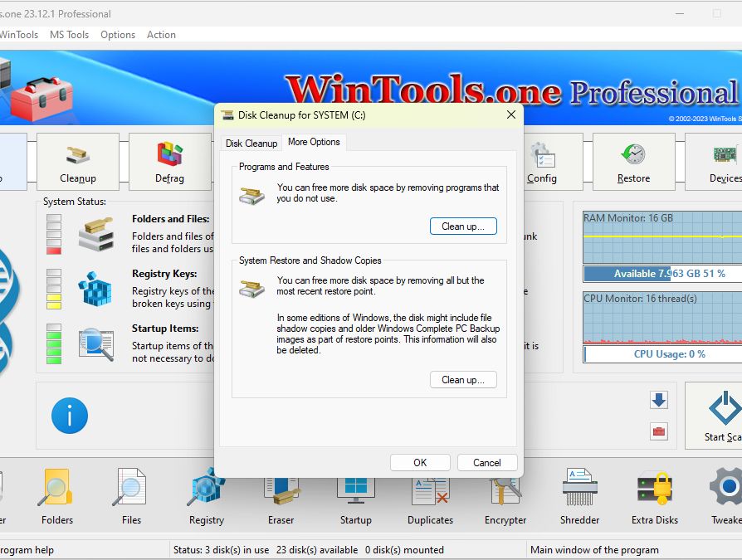This screenshot has height=560, width=742.
Task: Minimize the WinTools main window
Action: pos(680,14)
